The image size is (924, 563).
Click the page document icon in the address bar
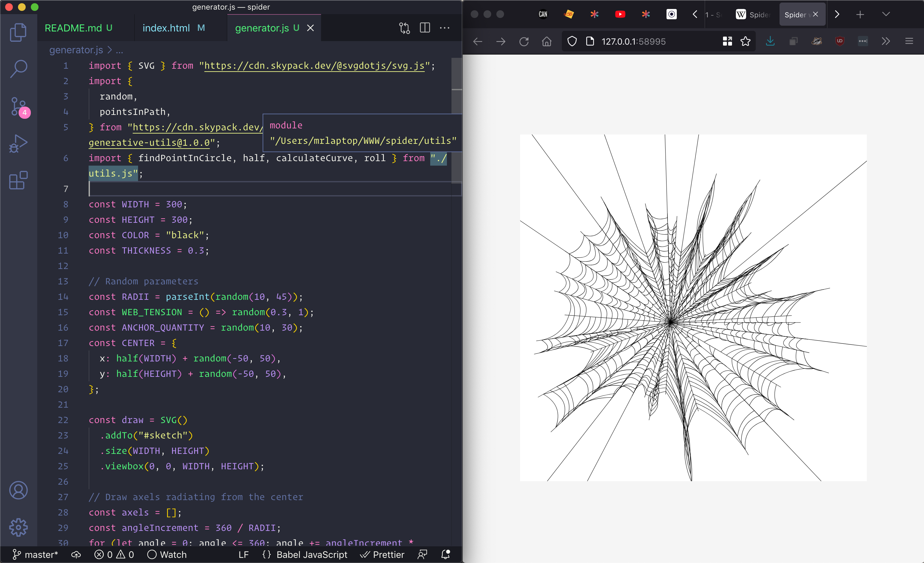590,41
